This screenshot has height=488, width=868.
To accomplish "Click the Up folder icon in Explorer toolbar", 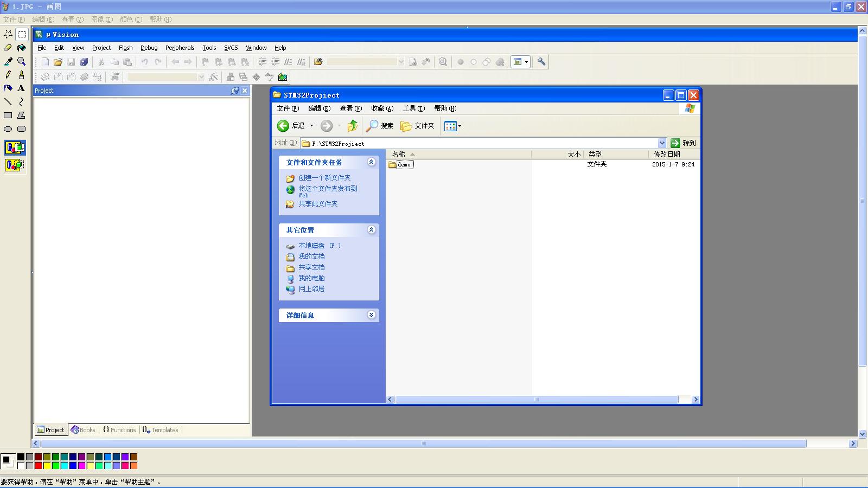I will click(353, 126).
